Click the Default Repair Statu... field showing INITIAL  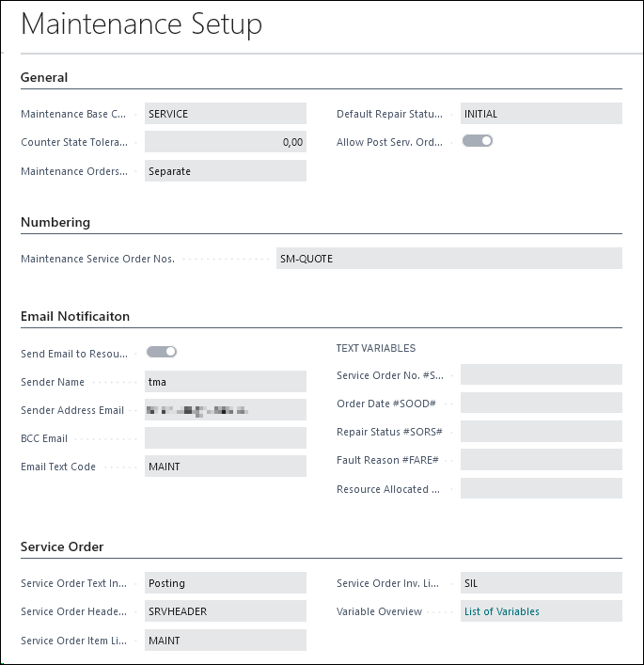[x=541, y=113]
